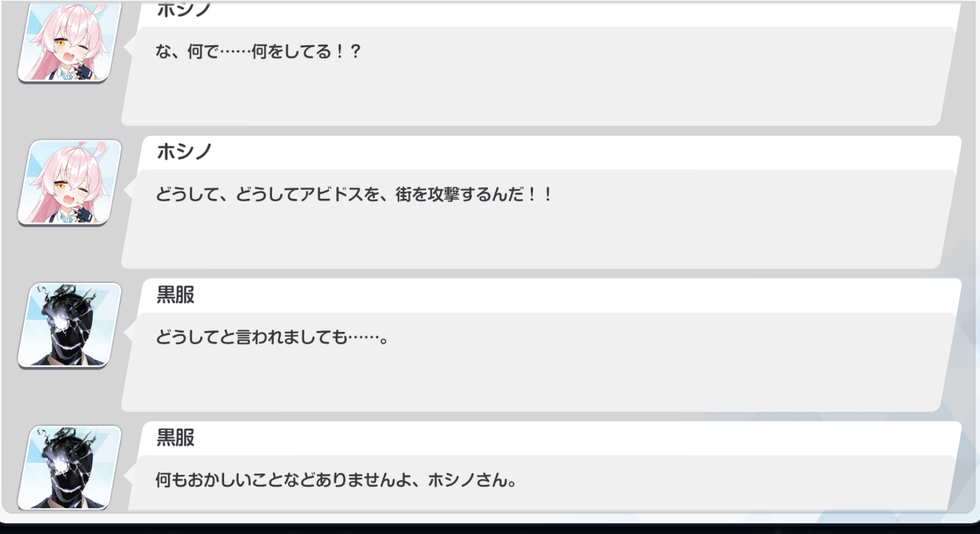Click the dark bar below the dialogue log

click(x=490, y=529)
